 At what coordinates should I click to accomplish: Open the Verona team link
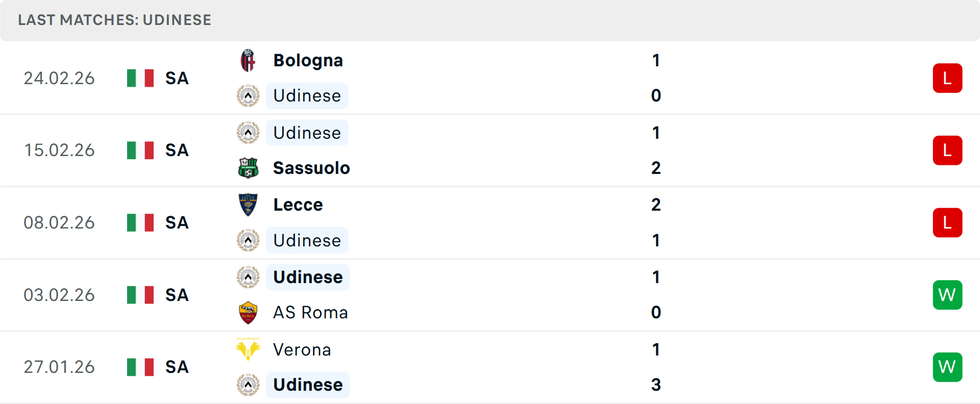pos(302,349)
